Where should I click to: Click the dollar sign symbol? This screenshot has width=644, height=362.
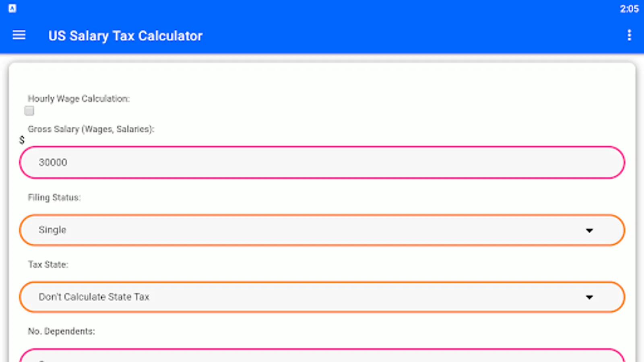(x=22, y=140)
